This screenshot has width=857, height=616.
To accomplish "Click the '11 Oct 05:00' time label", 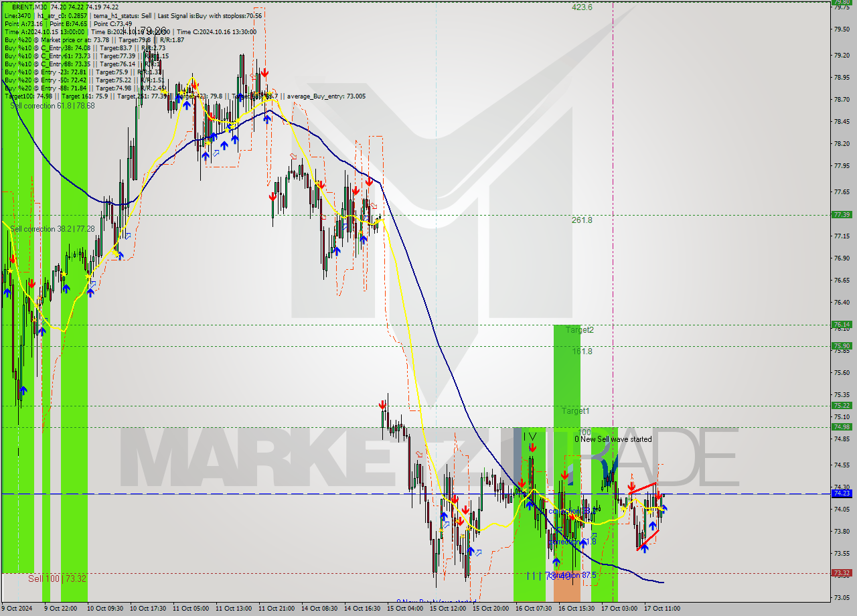I will (x=191, y=609).
